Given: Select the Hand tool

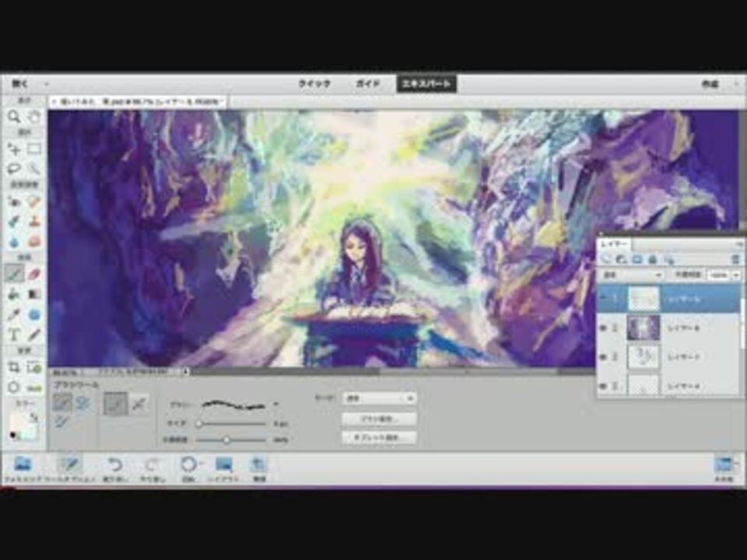Looking at the screenshot, I should 33,116.
